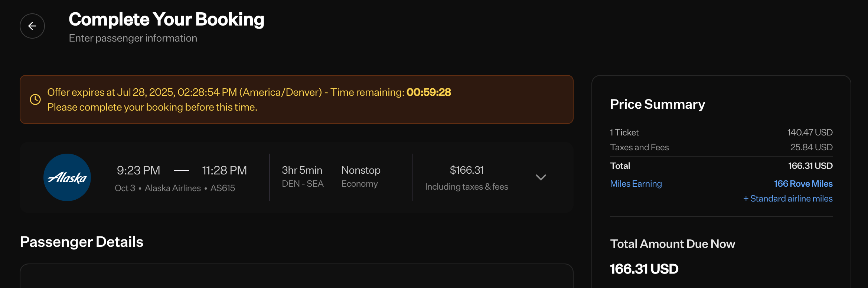Select the $166.31 flight price
The width and height of the screenshot is (868, 288).
(x=467, y=170)
